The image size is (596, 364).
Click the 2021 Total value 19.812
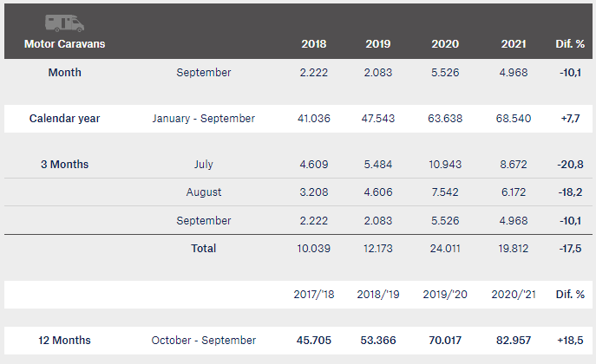coord(514,248)
